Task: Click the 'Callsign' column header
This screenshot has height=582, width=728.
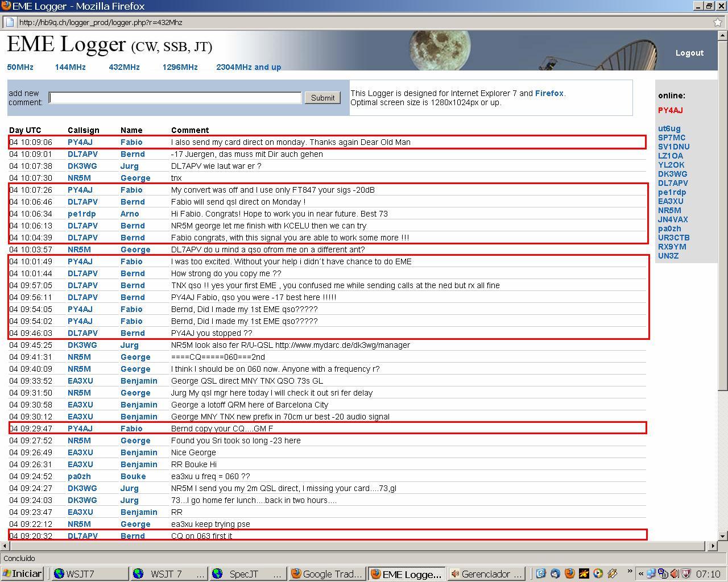Action: coord(84,130)
